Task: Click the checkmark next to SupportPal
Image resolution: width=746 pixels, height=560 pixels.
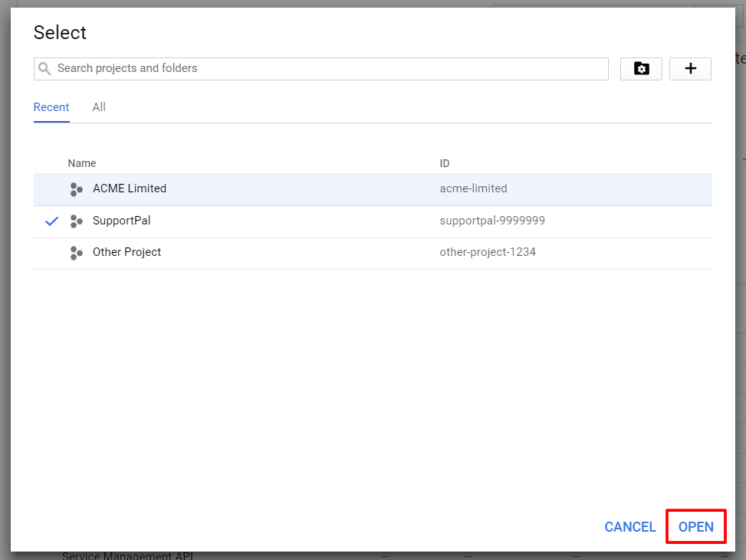Action: pyautogui.click(x=52, y=221)
